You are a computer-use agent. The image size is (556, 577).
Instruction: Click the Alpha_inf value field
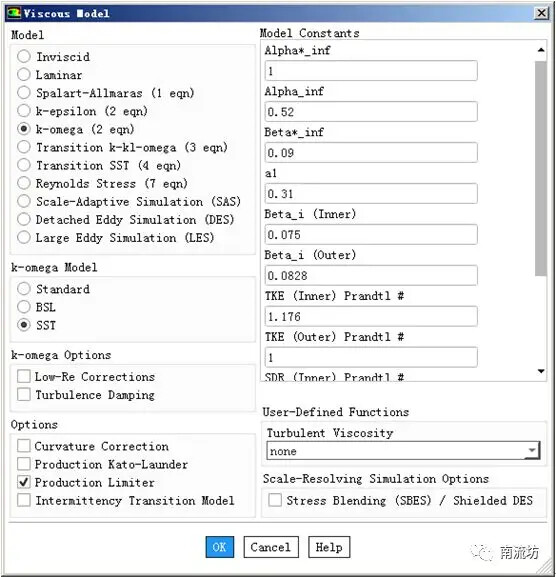pos(371,112)
